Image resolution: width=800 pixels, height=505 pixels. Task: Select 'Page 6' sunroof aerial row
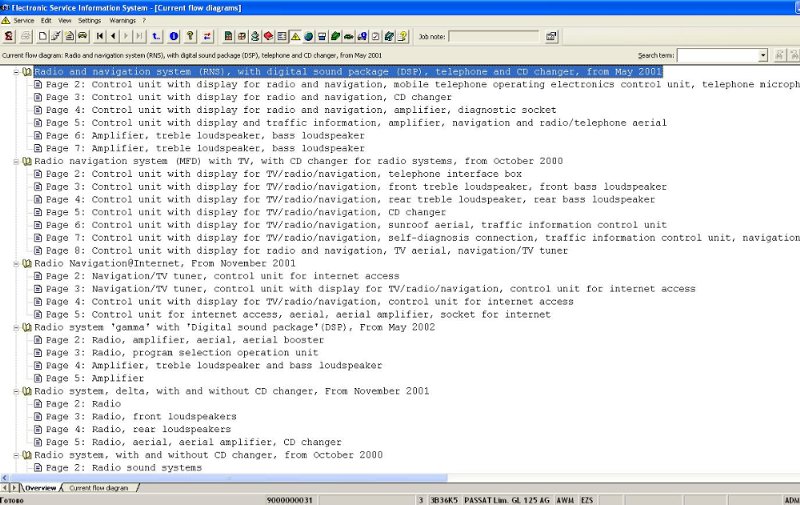pos(356,225)
